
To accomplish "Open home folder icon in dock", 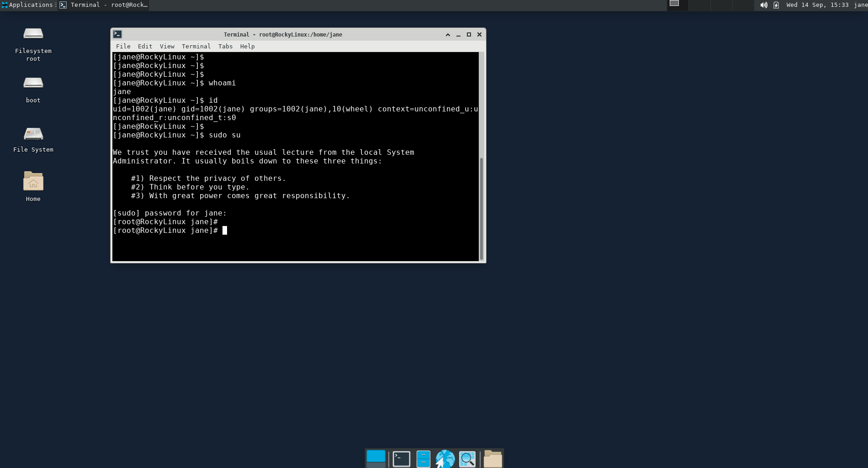I will pyautogui.click(x=493, y=459).
